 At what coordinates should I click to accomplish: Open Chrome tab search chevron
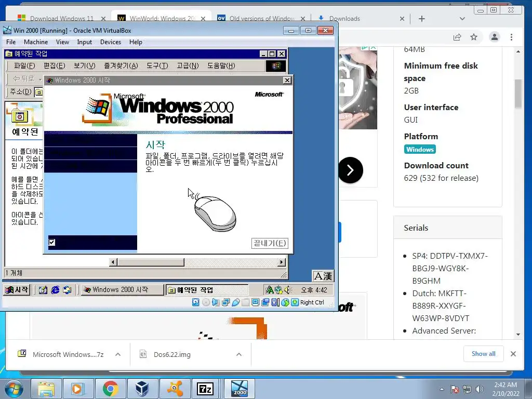[x=462, y=19]
